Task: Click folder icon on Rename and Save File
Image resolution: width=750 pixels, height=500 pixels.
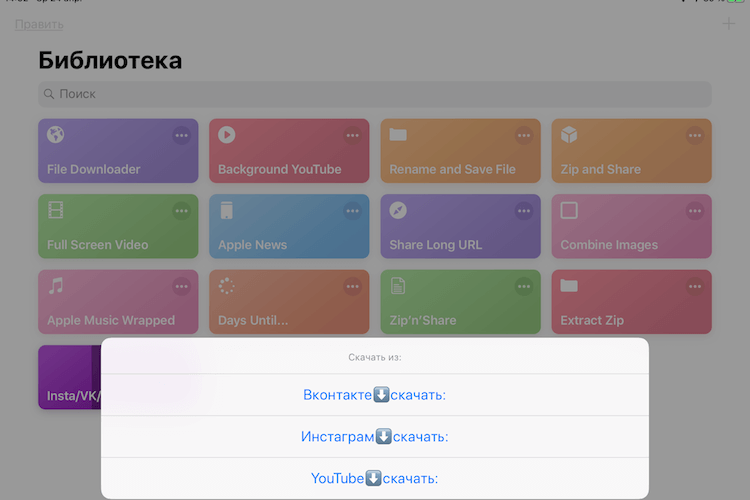Action: [x=398, y=134]
